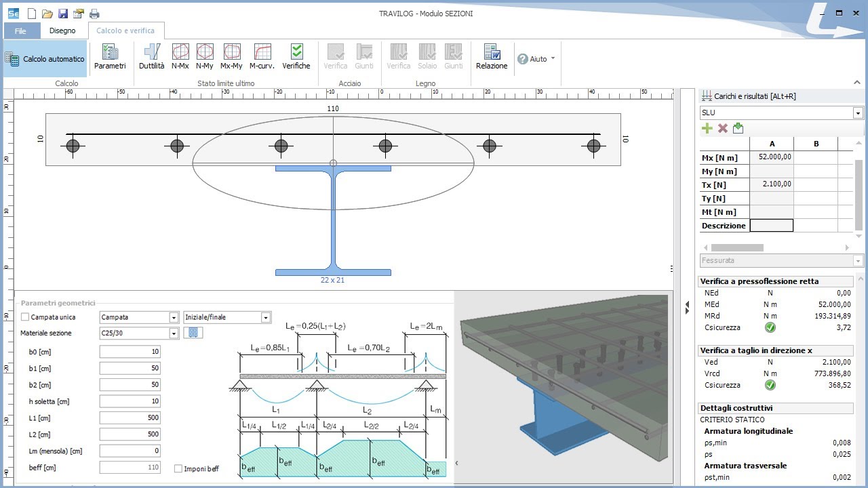Create a new document from title bar

pyautogui.click(x=32, y=14)
